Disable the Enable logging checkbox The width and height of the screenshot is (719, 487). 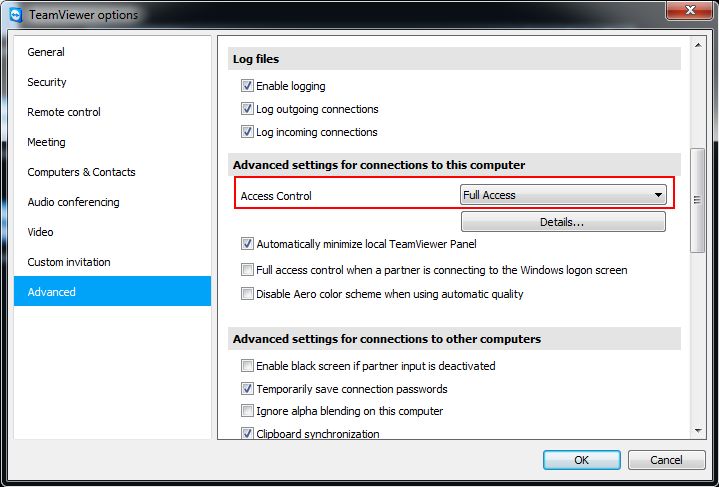tap(247, 86)
